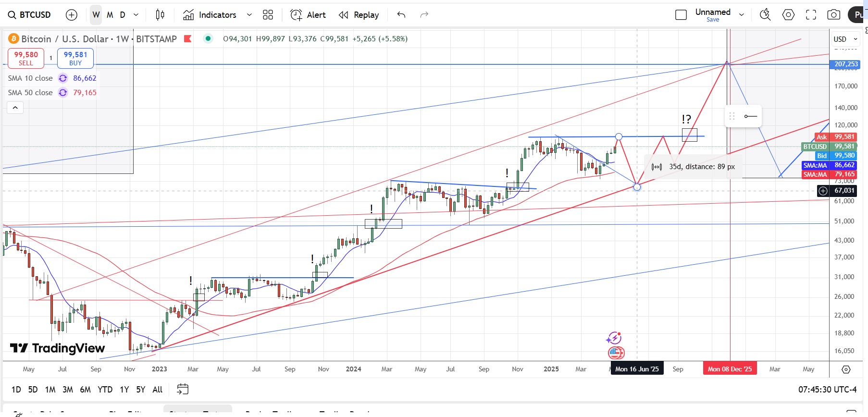Click the US flag economic events icon

[616, 353]
